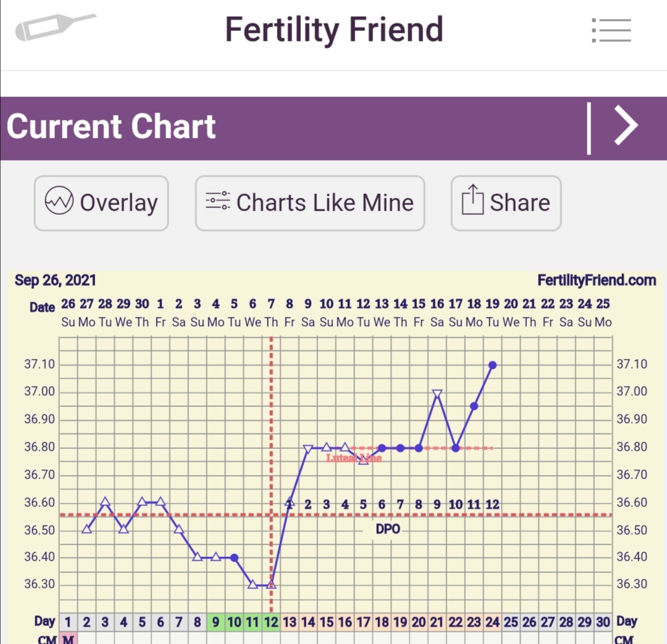Select the 37.10 temperature point on day 24
The width and height of the screenshot is (667, 644).
click(x=492, y=365)
